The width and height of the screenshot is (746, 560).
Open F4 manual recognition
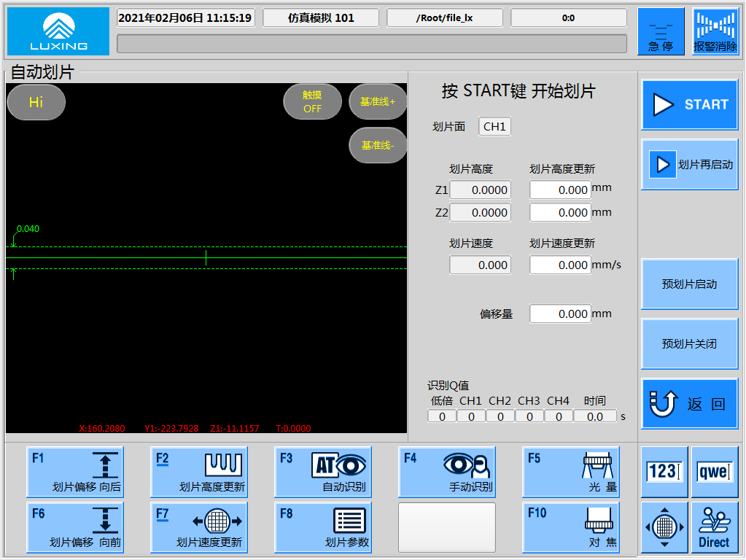click(447, 472)
